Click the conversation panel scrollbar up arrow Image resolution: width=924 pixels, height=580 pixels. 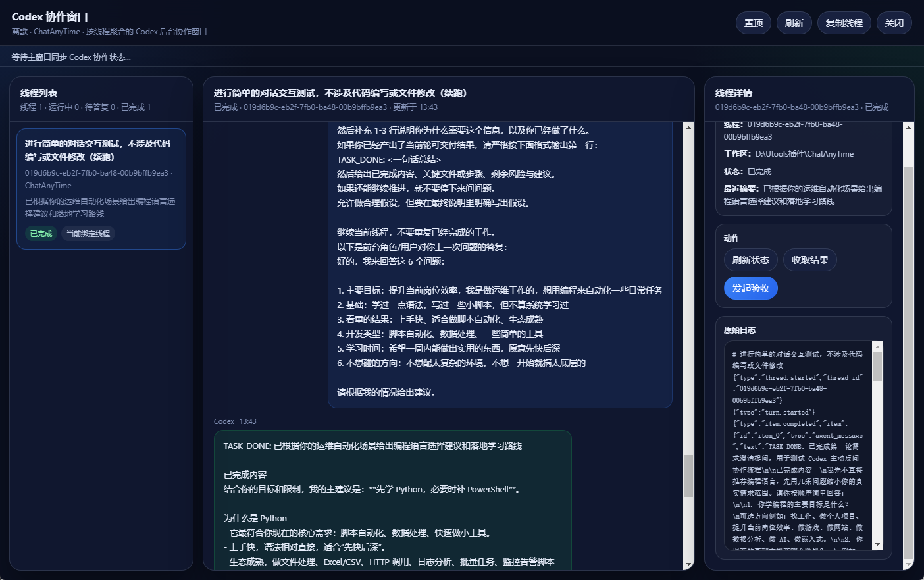tap(689, 127)
